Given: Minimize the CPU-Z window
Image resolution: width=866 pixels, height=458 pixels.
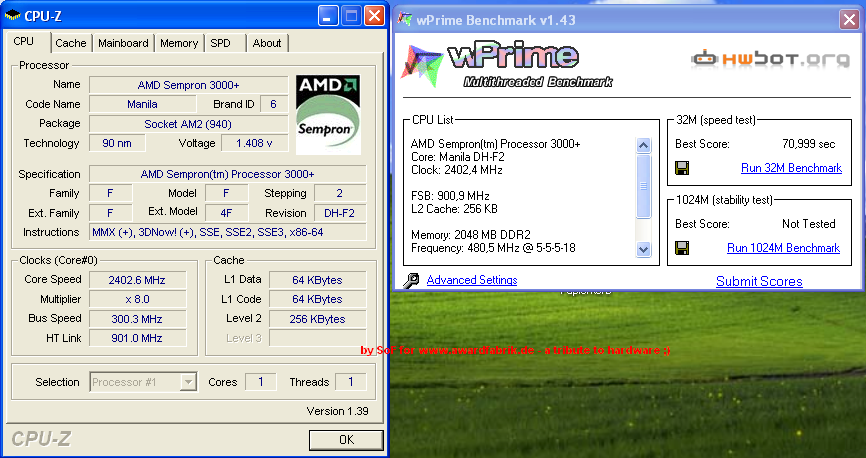Looking at the screenshot, I should point(328,16).
